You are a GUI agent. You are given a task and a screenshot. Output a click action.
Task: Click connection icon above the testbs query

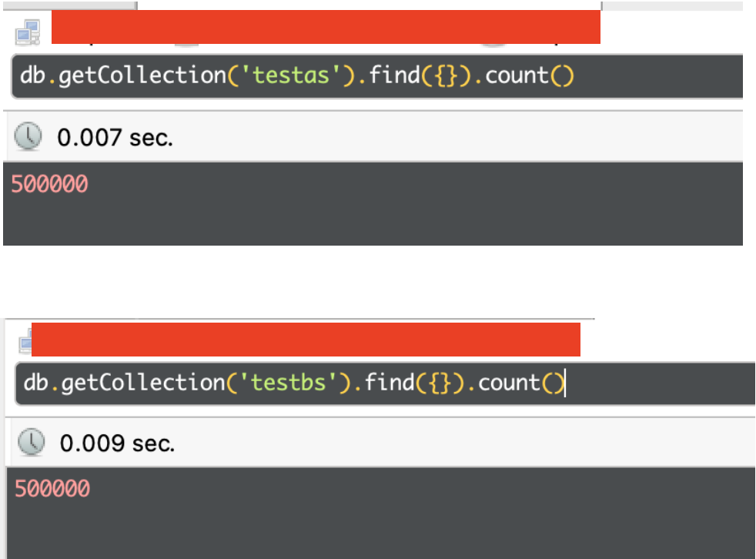coord(25,338)
